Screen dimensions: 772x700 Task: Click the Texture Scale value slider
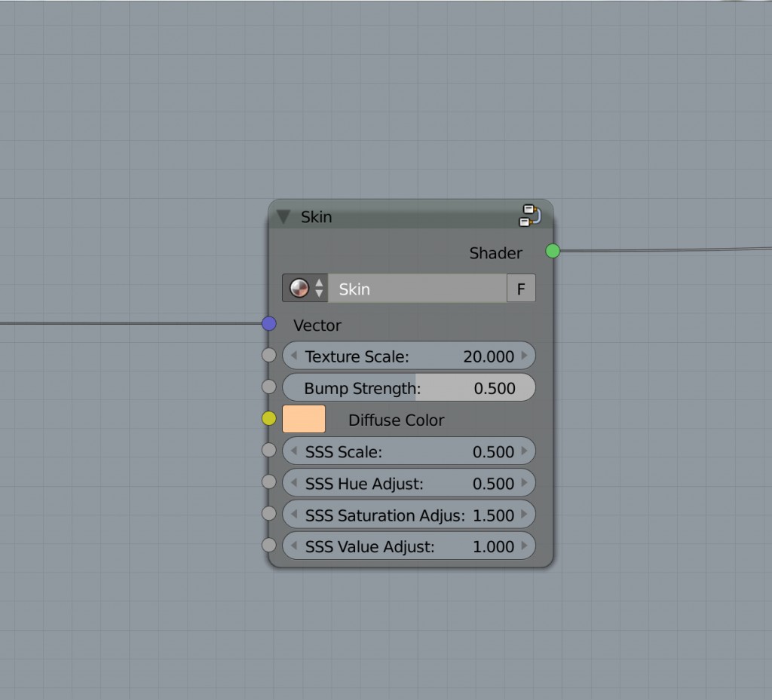tap(407, 356)
